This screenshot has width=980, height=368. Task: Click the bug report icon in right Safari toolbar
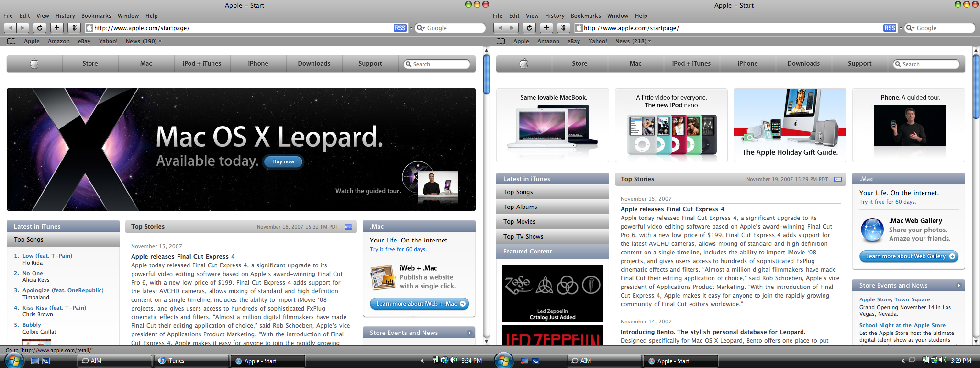(564, 28)
